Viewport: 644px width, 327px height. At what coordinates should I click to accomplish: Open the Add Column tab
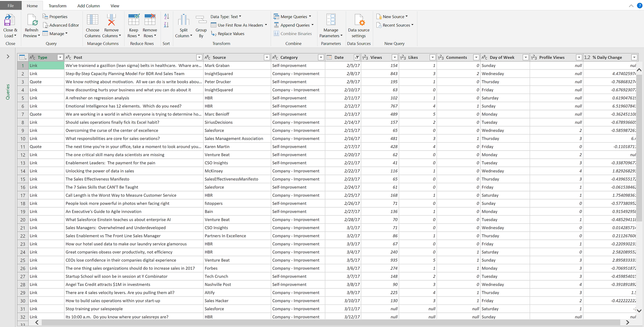pos(89,6)
